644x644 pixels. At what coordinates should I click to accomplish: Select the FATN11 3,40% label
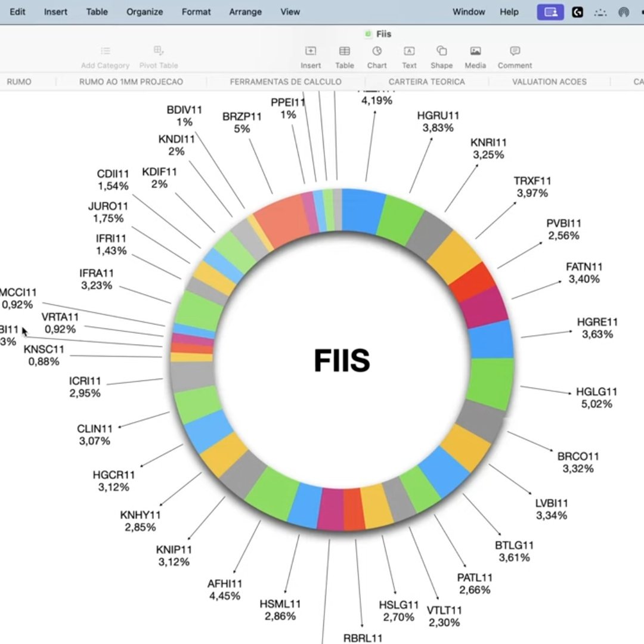[584, 273]
